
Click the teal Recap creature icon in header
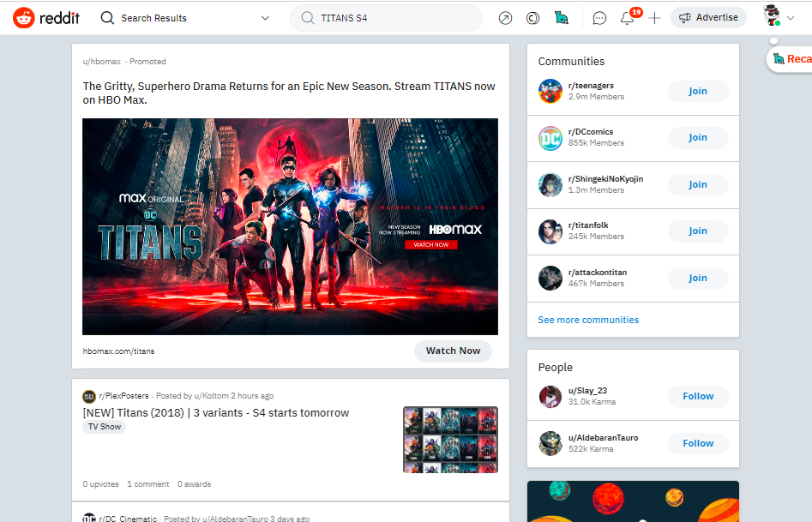561,18
